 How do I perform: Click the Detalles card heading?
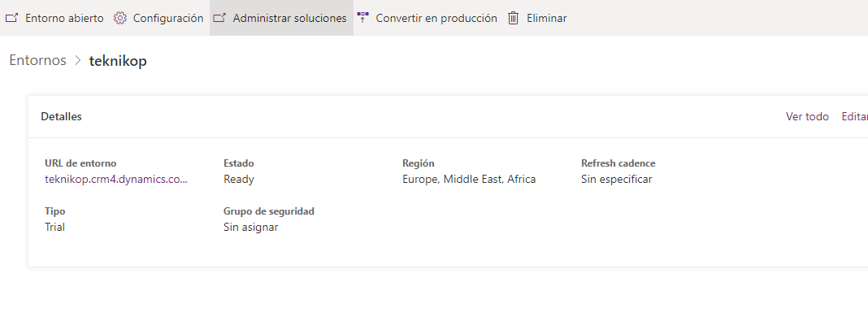tap(62, 117)
